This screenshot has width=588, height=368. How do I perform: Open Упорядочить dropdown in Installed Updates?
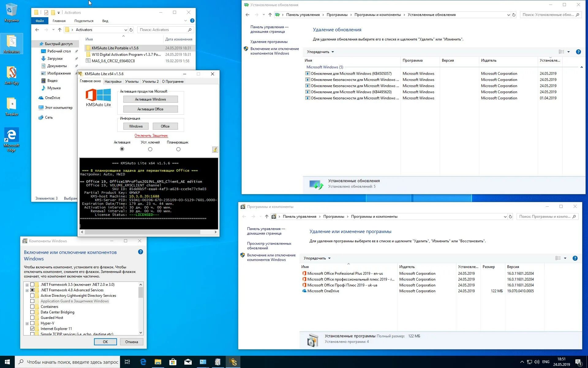320,52
